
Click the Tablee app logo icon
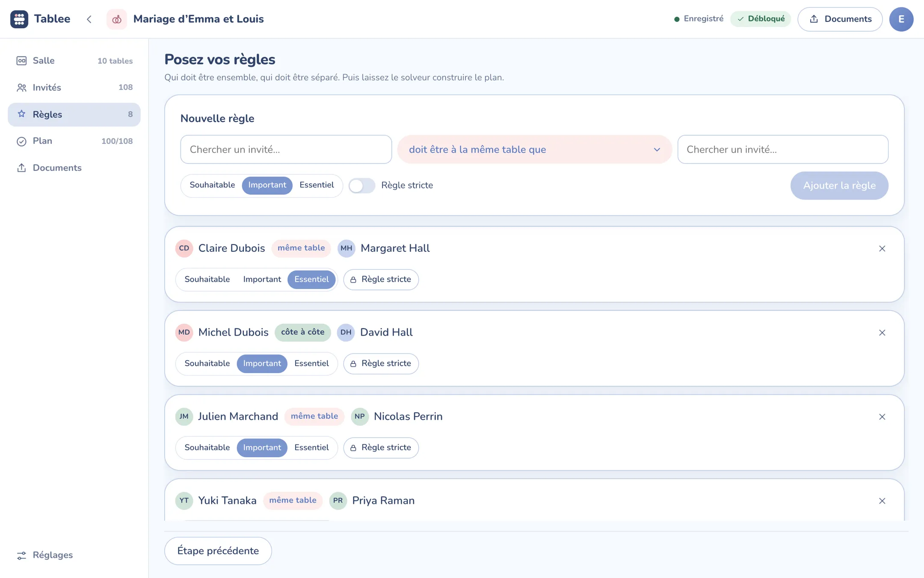pyautogui.click(x=19, y=19)
